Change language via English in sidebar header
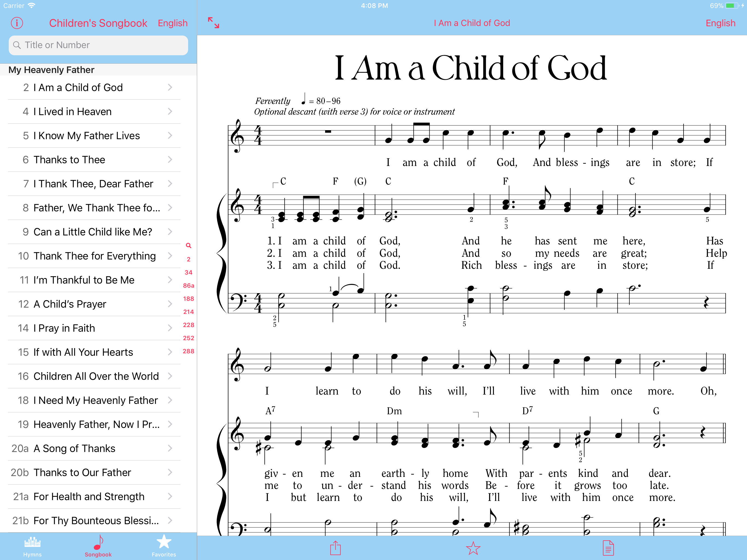The width and height of the screenshot is (747, 560). (173, 23)
